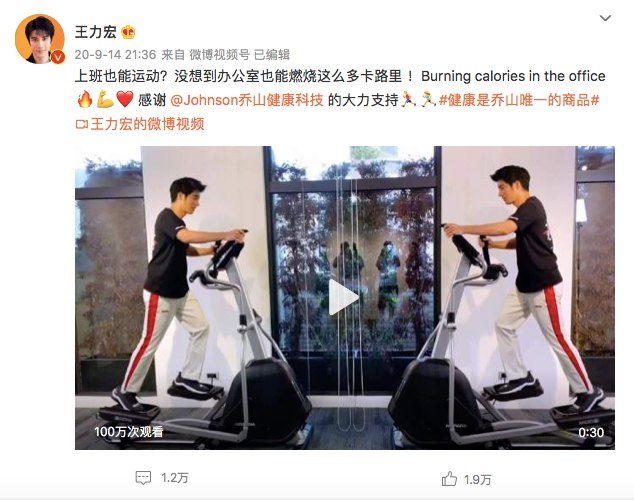Open the 微博视频号 source link

coord(220,55)
